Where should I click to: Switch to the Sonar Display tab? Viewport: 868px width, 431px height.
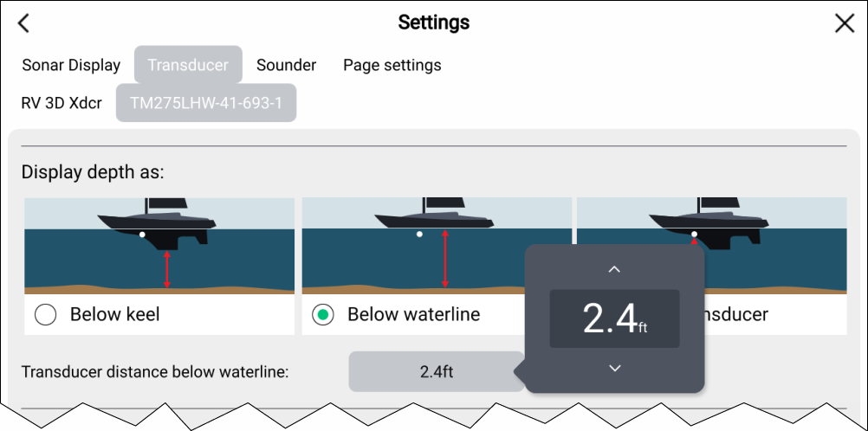(x=71, y=65)
